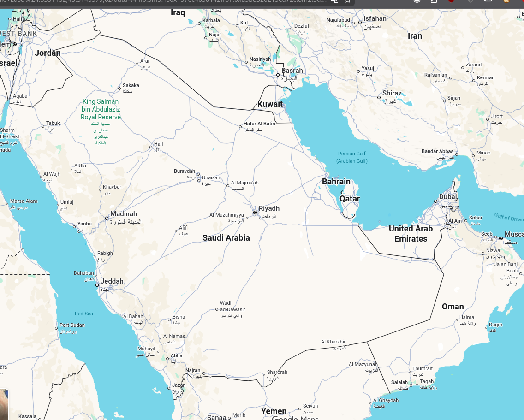
Task: Click the Khaybar town label
Action: pyautogui.click(x=112, y=187)
